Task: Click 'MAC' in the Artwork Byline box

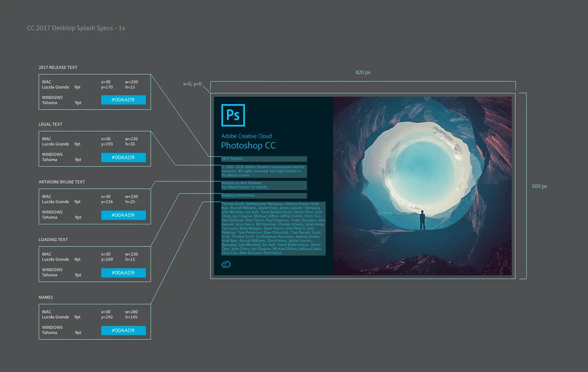Action: pyautogui.click(x=47, y=197)
